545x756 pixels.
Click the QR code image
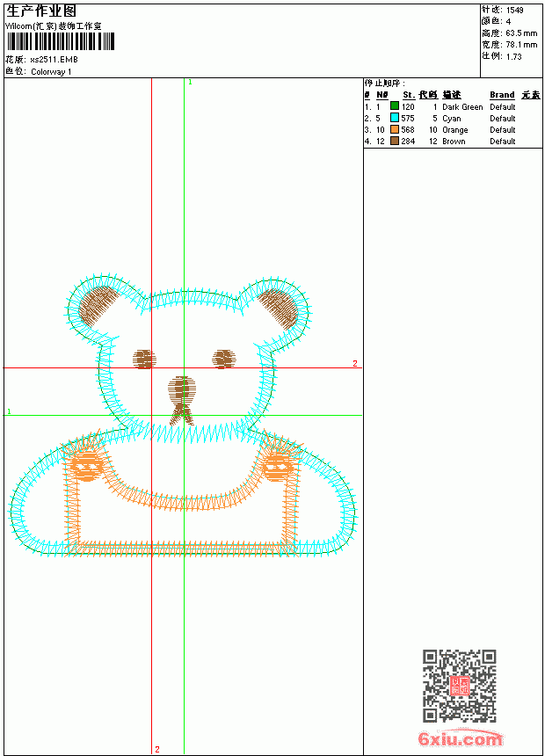[460, 686]
